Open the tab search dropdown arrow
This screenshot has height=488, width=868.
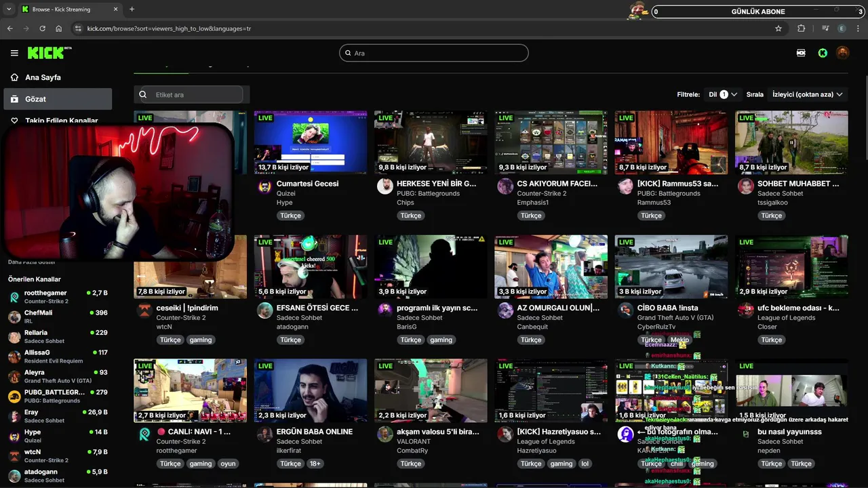pyautogui.click(x=9, y=9)
